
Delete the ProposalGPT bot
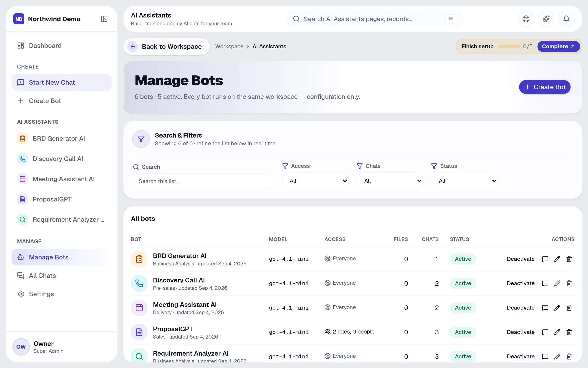pos(569,332)
